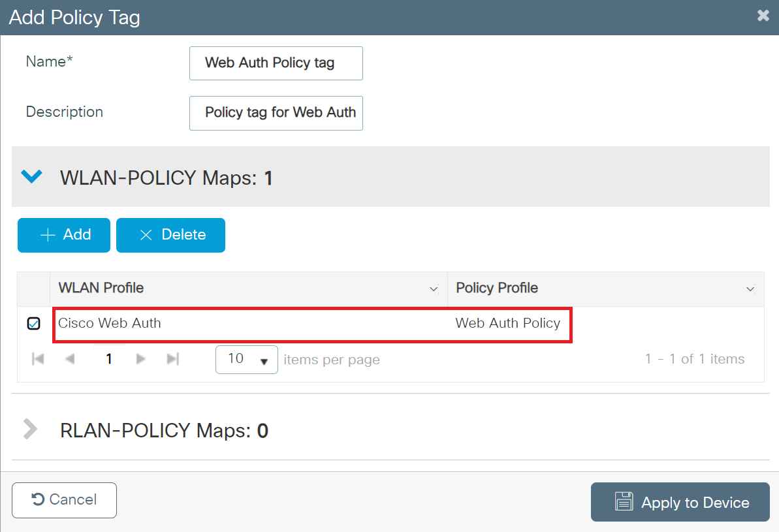
Task: Click Apply to Device save button
Action: click(680, 502)
